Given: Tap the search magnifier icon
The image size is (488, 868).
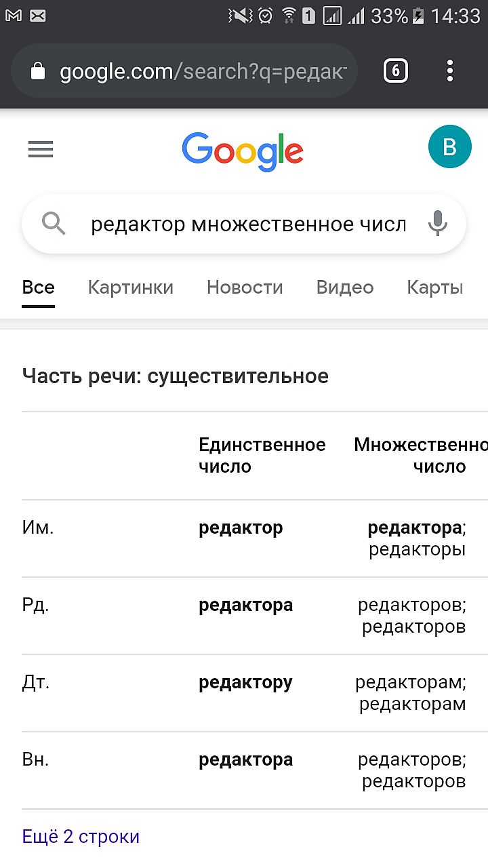Looking at the screenshot, I should click(54, 223).
